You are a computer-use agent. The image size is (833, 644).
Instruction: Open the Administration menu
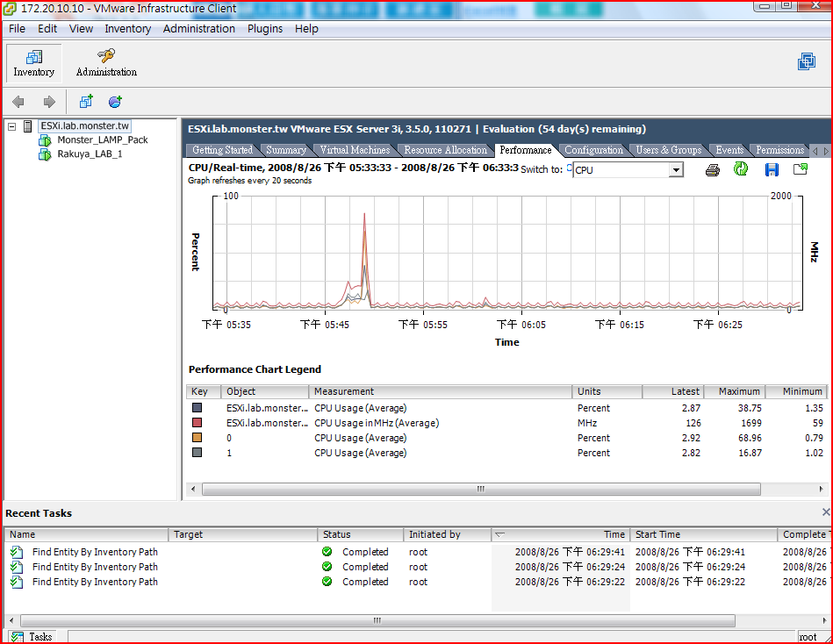(198, 29)
